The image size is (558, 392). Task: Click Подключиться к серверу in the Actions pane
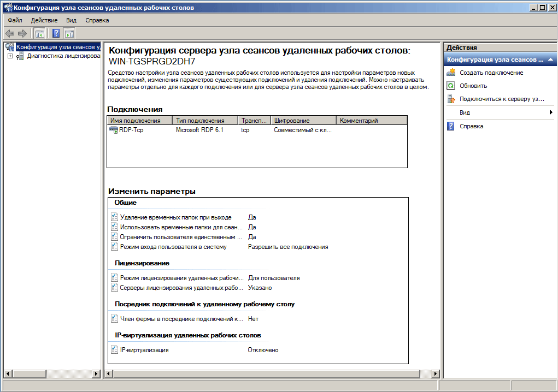click(x=501, y=99)
